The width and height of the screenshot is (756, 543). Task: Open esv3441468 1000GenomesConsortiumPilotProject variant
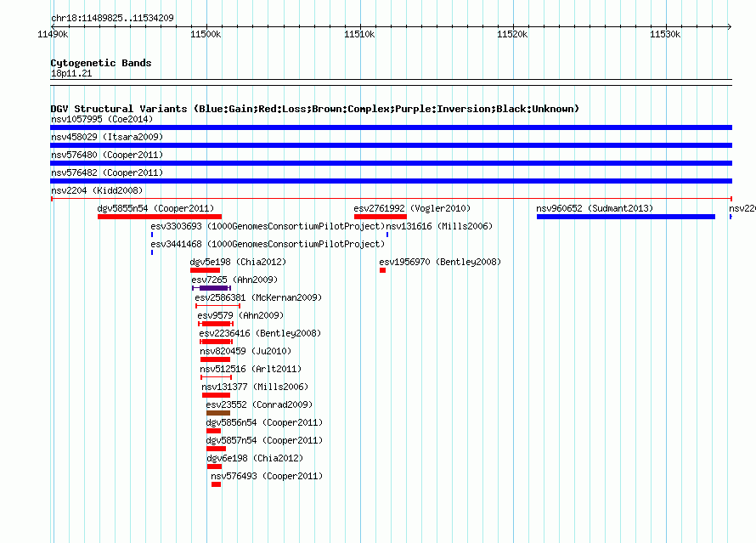(268, 244)
